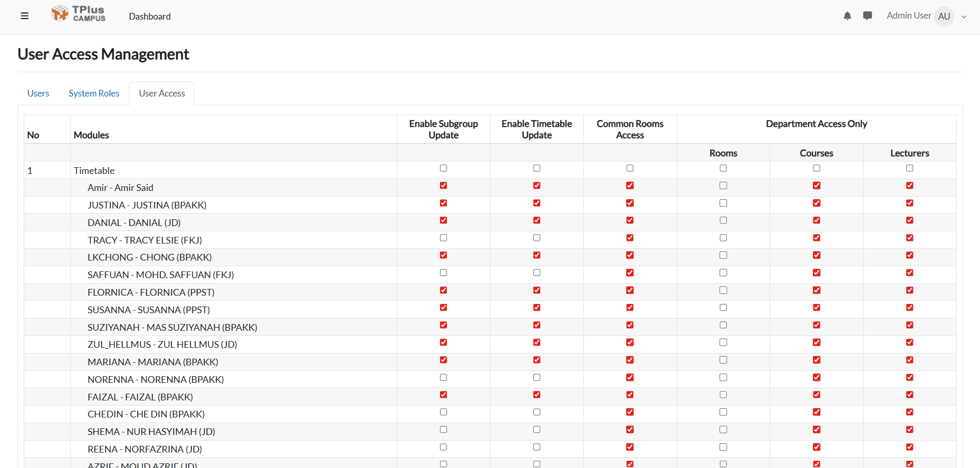The height and width of the screenshot is (468, 980).
Task: Enable Timetable Update for SAFFUAN
Action: click(x=536, y=272)
